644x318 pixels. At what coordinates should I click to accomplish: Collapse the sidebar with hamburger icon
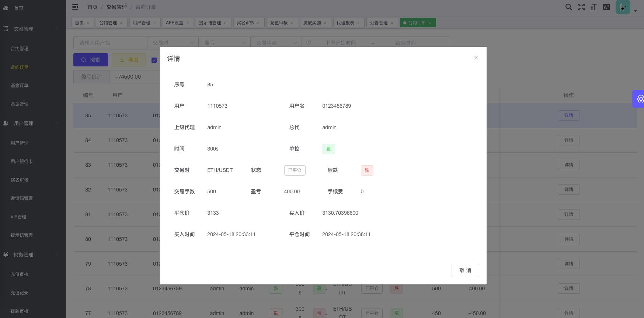pos(75,7)
